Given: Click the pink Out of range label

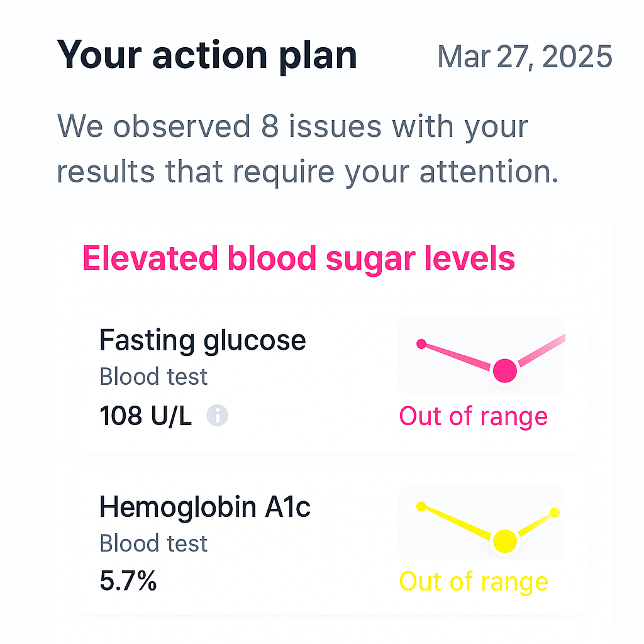Looking at the screenshot, I should pos(473,416).
